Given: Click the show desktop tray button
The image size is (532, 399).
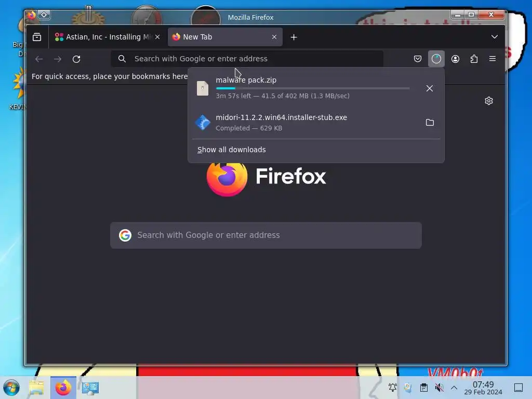Looking at the screenshot, I should point(518,388).
